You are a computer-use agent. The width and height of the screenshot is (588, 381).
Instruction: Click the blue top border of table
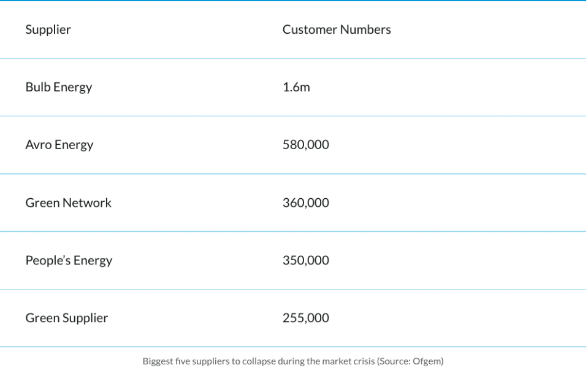pyautogui.click(x=293, y=1)
